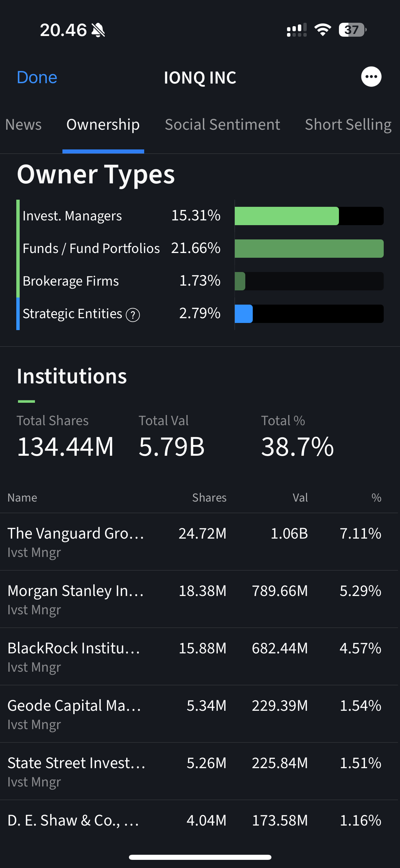Image resolution: width=400 pixels, height=868 pixels.
Task: Switch to the News tab
Action: (x=23, y=125)
